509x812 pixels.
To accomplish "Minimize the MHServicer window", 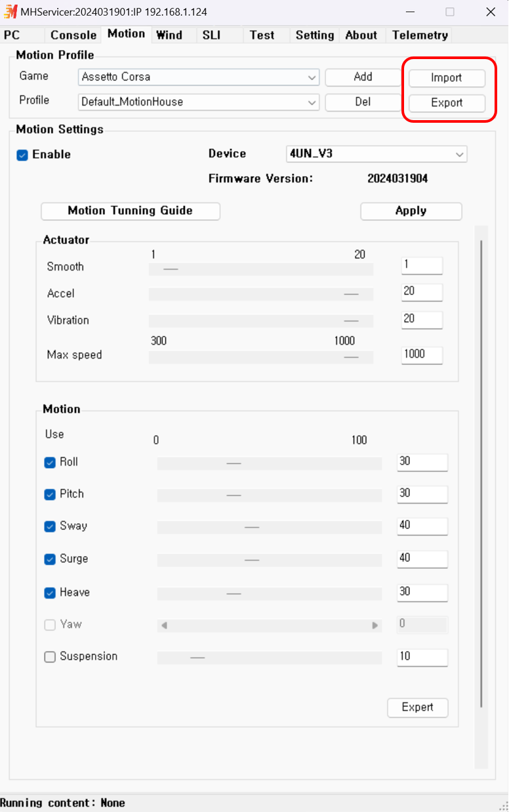I will pos(410,12).
